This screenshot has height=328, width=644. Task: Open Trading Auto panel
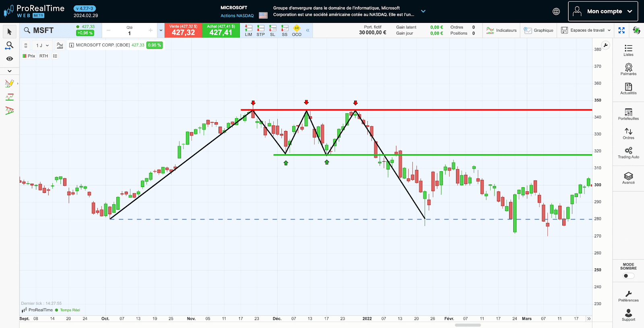click(628, 153)
